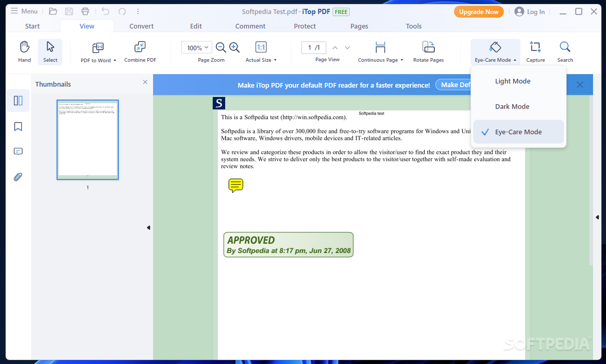Open the Bookmarks sidebar panel
This screenshot has height=364, width=606.
(18, 127)
